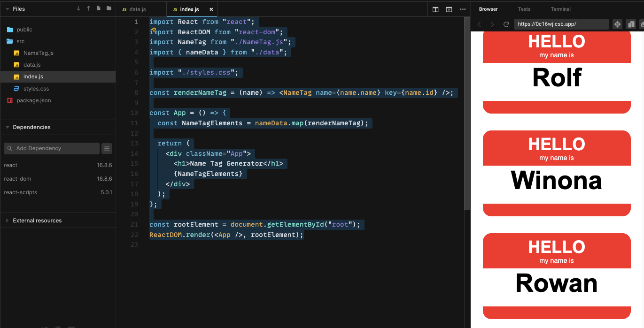The height and width of the screenshot is (328, 644).
Task: Click the split editor layout icon
Action: click(x=435, y=9)
